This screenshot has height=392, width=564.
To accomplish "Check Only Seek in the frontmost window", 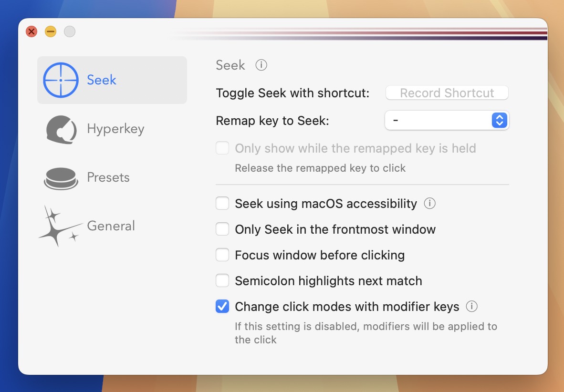I will tap(222, 229).
